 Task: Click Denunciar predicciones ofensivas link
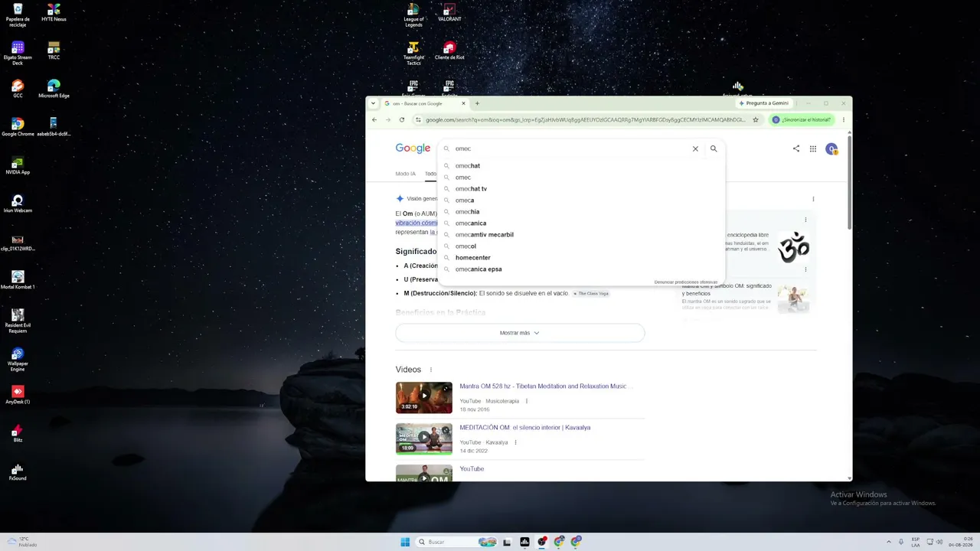(686, 282)
